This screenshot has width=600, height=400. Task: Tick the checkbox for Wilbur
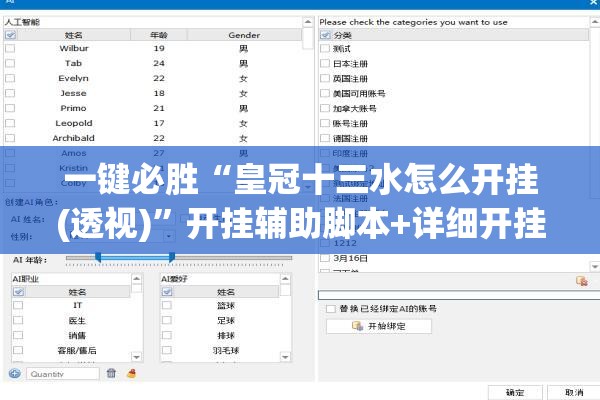(x=10, y=48)
